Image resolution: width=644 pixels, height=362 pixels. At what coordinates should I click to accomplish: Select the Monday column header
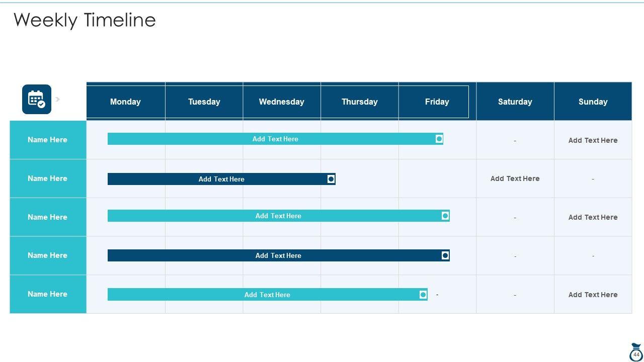click(125, 102)
